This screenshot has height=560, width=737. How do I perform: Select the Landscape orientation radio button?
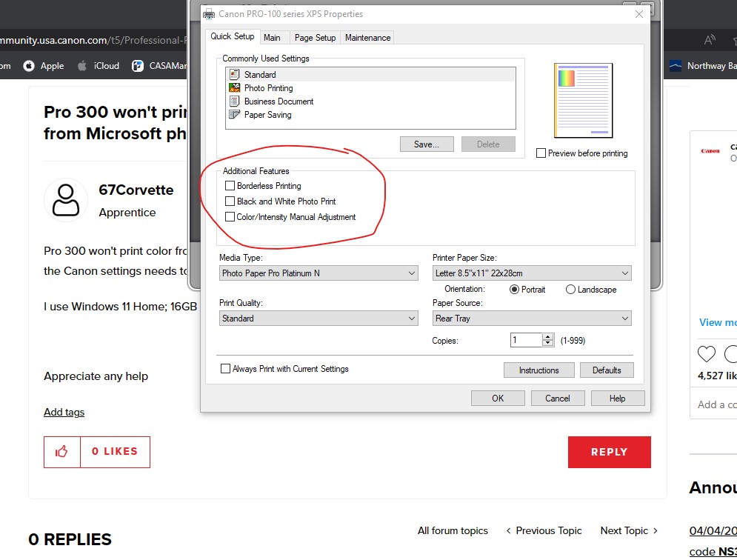click(570, 290)
